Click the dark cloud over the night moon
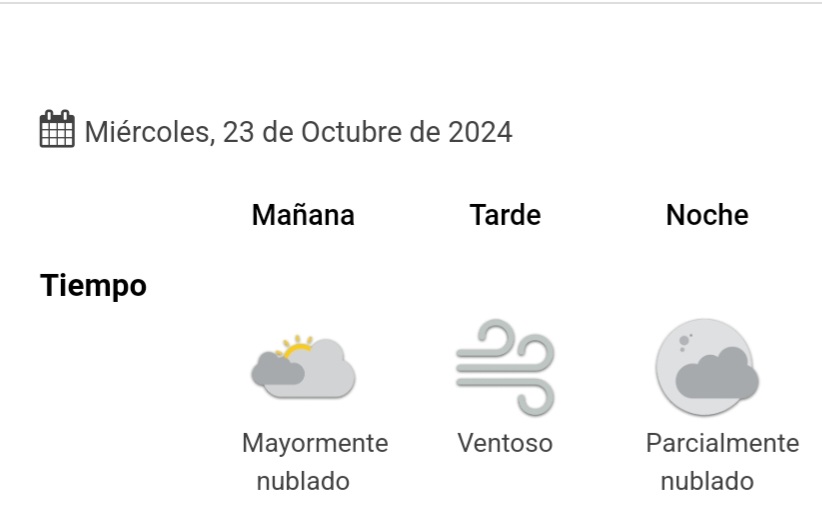Screen dimensions: 822x531 [x=717, y=373]
